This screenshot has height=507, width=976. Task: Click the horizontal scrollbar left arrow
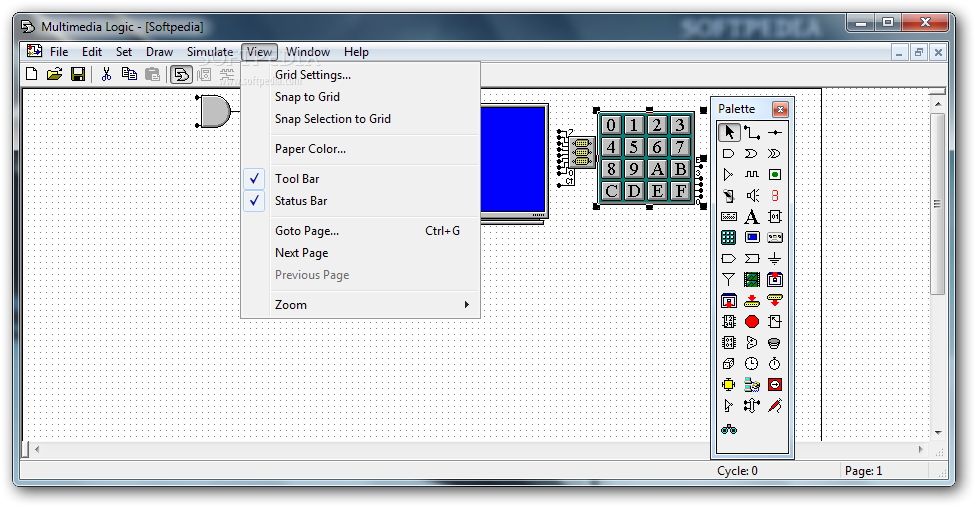pos(37,449)
